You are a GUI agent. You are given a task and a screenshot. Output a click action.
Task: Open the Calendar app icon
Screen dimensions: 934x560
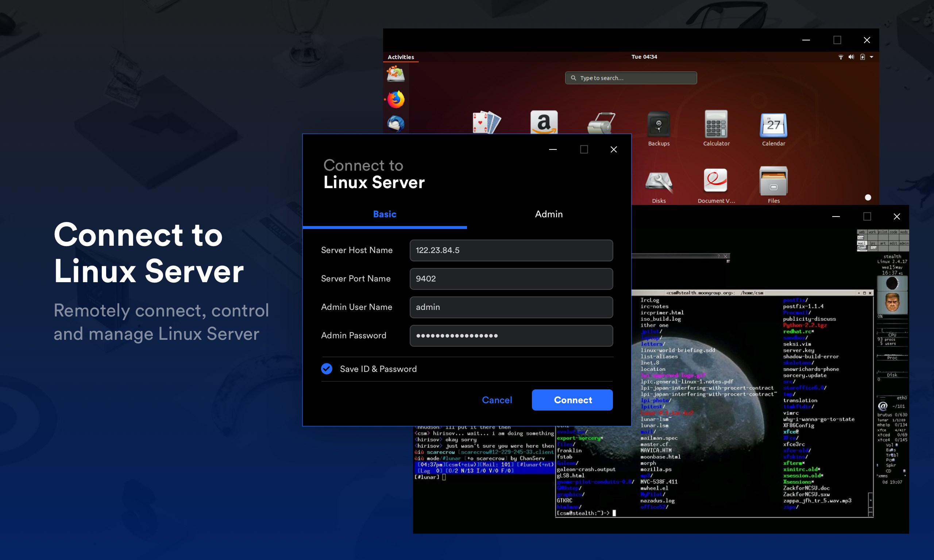[773, 125]
